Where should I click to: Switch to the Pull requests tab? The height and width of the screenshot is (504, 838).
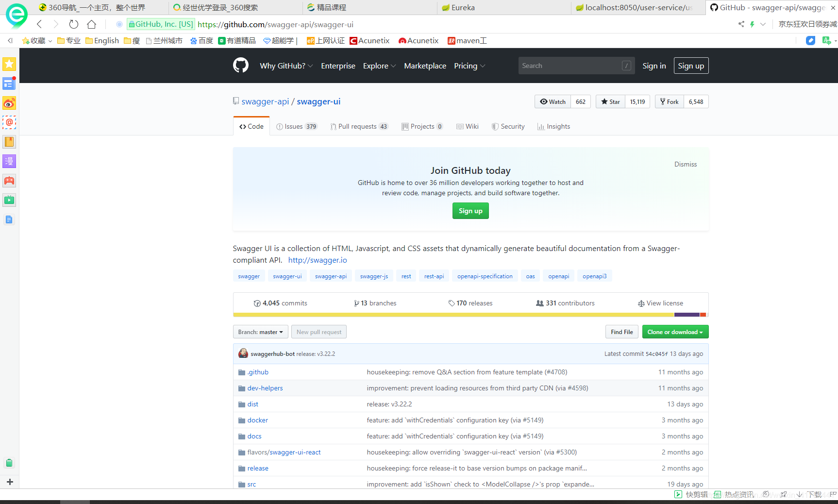[359, 126]
